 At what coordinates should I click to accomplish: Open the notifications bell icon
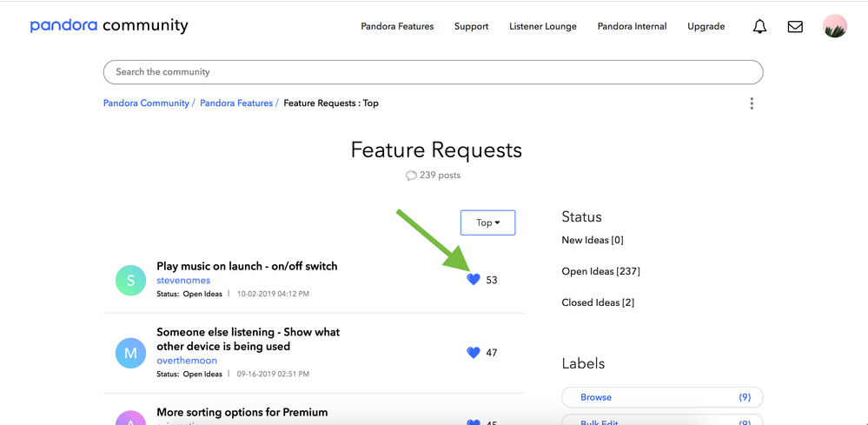pyautogui.click(x=759, y=27)
